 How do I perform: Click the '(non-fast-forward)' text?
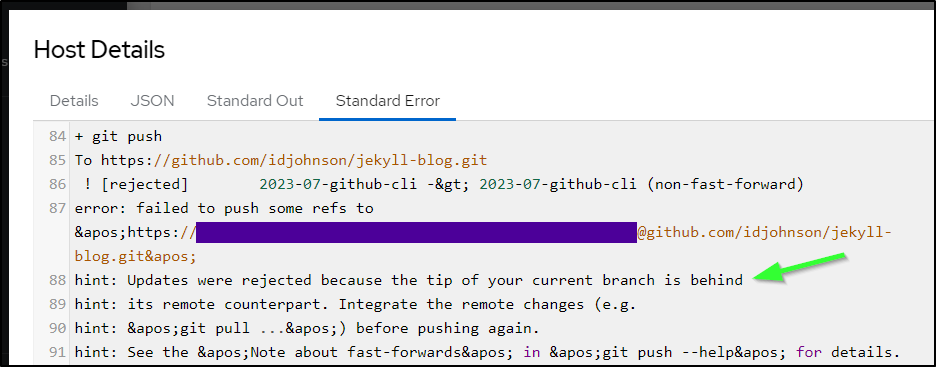click(x=725, y=184)
